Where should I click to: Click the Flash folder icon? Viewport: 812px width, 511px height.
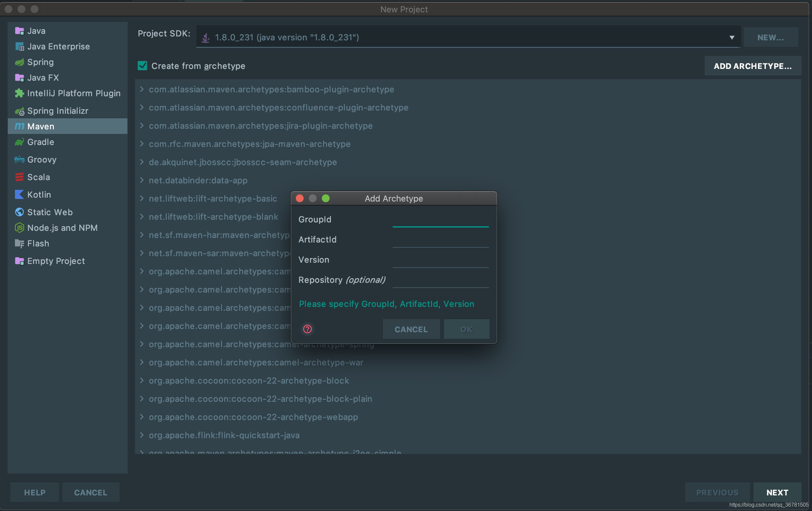(20, 243)
